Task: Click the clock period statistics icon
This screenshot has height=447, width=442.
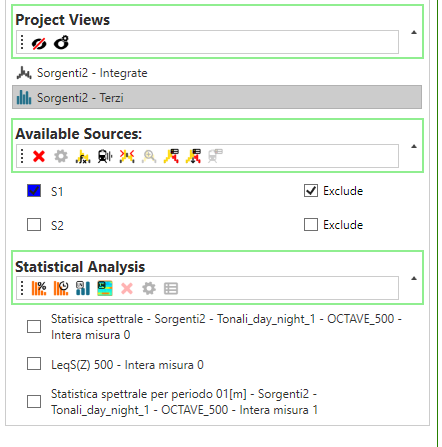Action: [x=61, y=288]
